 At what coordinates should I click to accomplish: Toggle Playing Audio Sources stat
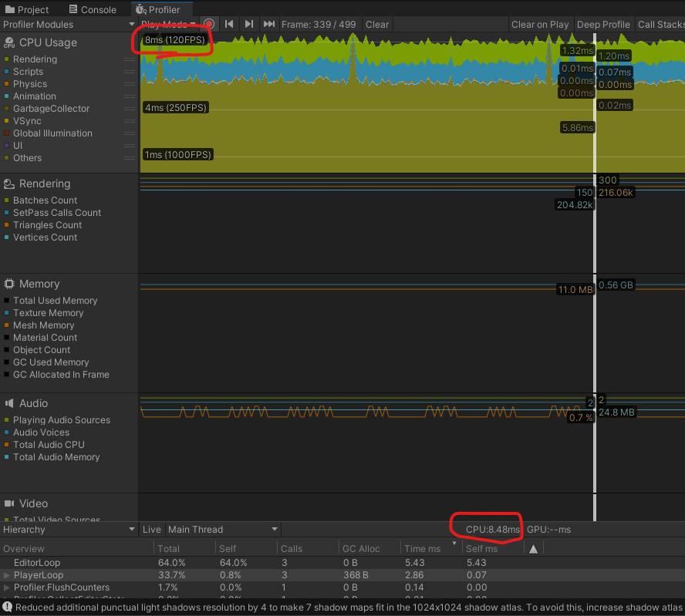point(6,419)
